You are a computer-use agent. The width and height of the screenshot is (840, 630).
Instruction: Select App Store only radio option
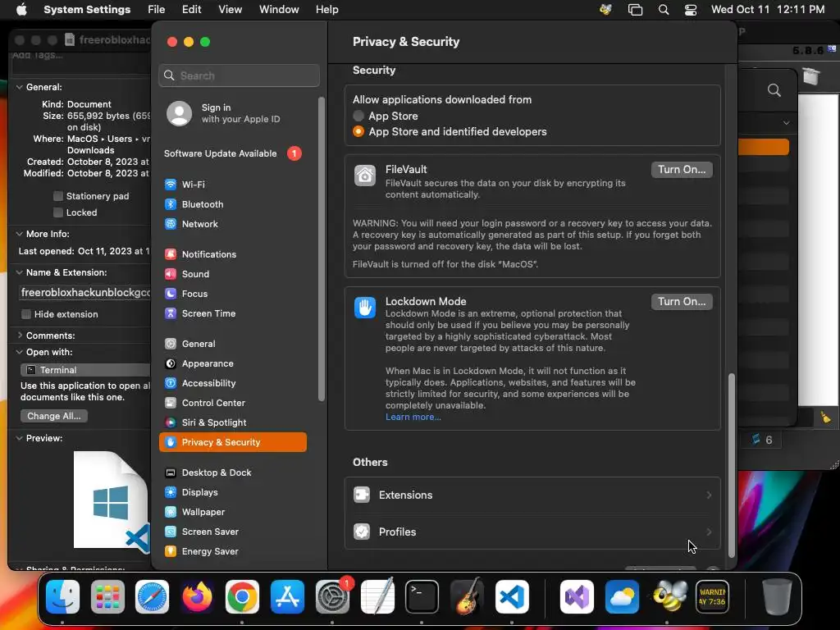click(x=358, y=116)
